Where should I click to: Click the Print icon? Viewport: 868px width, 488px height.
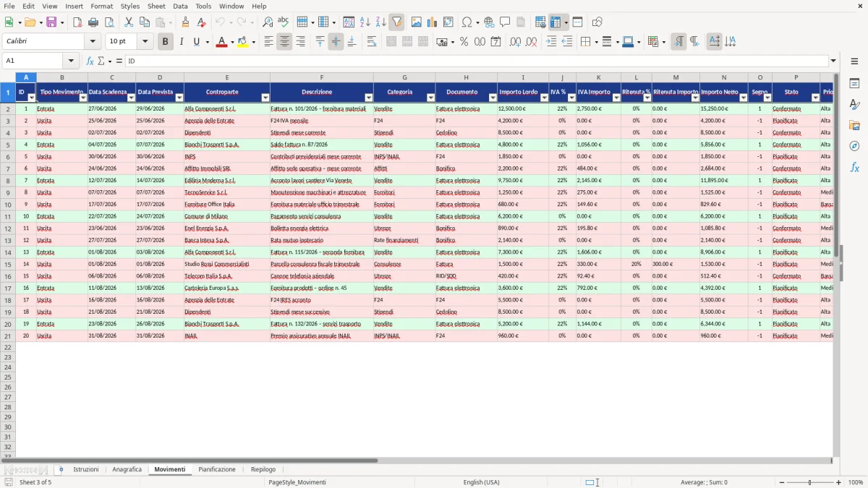pyautogui.click(x=93, y=22)
